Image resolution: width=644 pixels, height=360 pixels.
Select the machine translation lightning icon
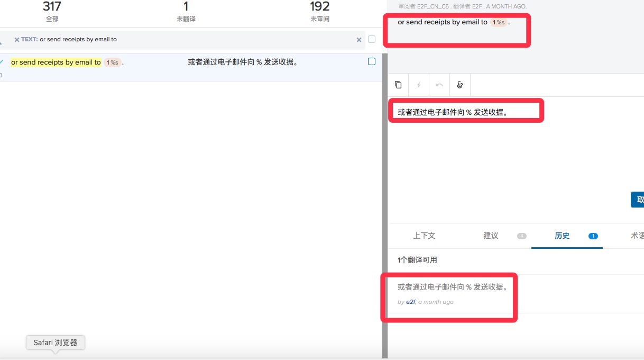[x=418, y=85]
